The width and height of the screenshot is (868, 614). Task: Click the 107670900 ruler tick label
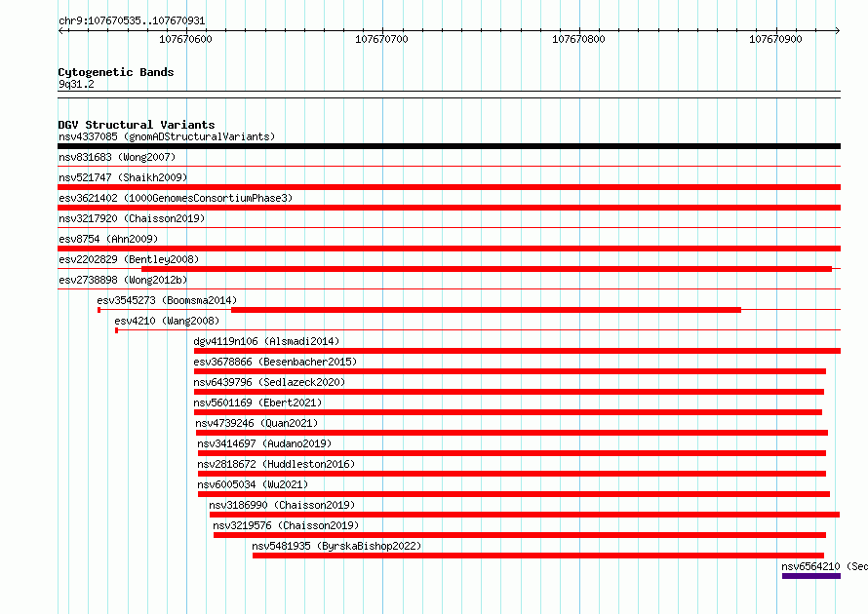click(775, 39)
